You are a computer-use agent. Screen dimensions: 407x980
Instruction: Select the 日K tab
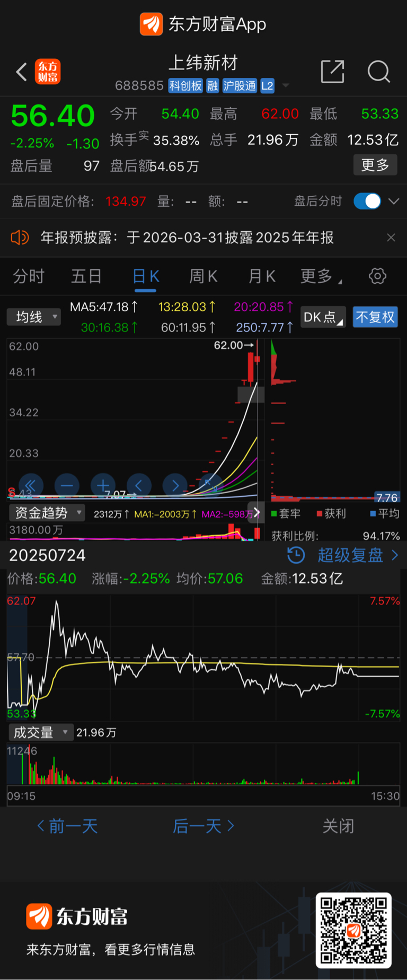(x=146, y=276)
